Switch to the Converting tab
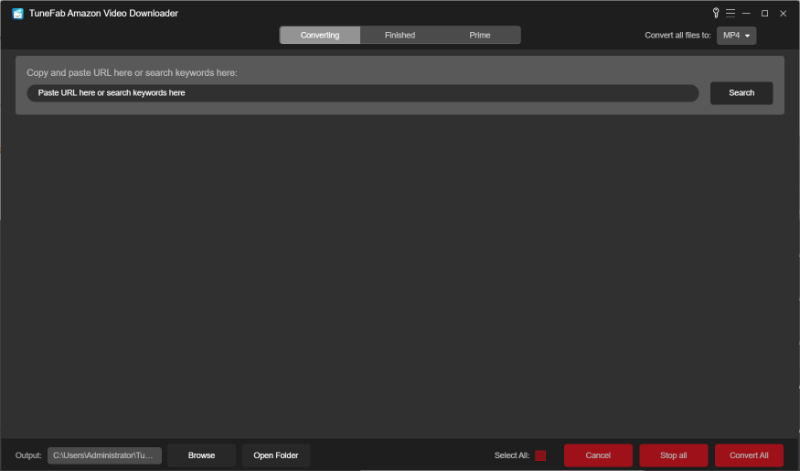The width and height of the screenshot is (800, 471). click(x=319, y=35)
